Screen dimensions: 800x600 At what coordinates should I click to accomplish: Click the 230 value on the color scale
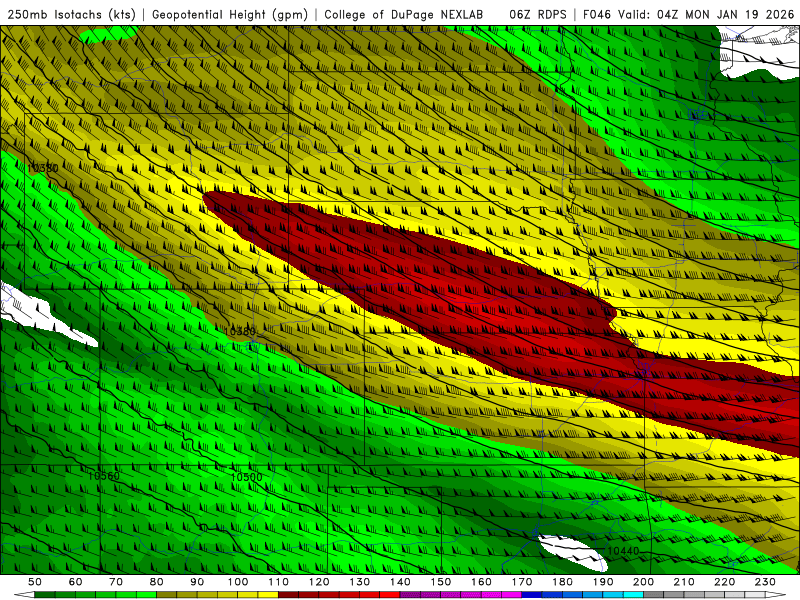tap(765, 582)
